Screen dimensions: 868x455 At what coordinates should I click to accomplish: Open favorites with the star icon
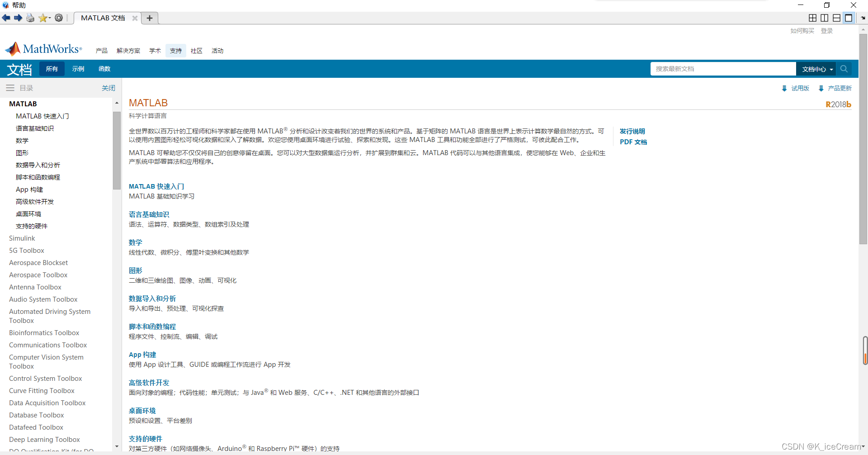click(42, 18)
